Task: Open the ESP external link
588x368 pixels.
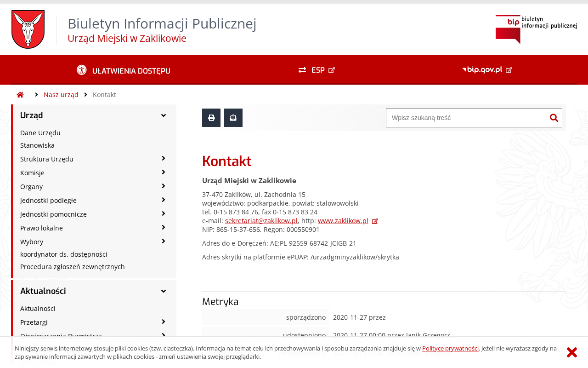Action: pyautogui.click(x=317, y=70)
